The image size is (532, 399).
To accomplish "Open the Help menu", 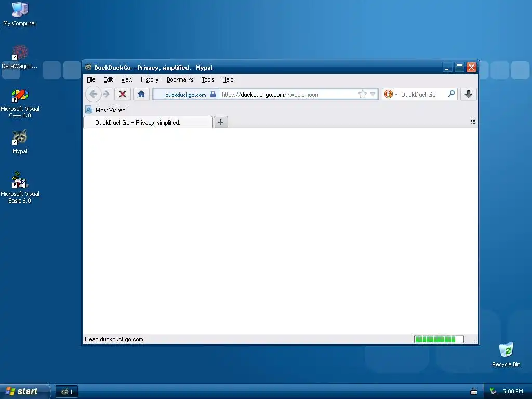I will point(228,79).
